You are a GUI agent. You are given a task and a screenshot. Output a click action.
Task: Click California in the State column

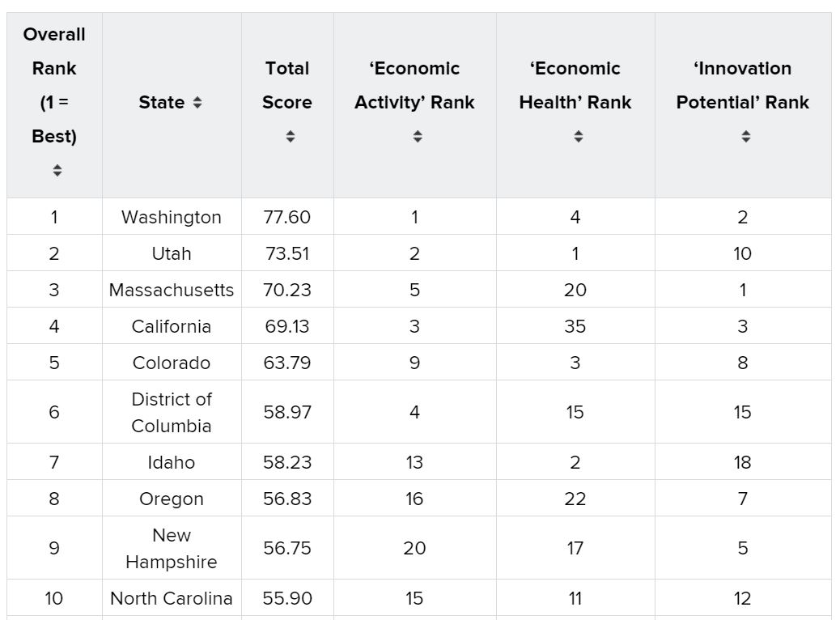click(x=172, y=326)
